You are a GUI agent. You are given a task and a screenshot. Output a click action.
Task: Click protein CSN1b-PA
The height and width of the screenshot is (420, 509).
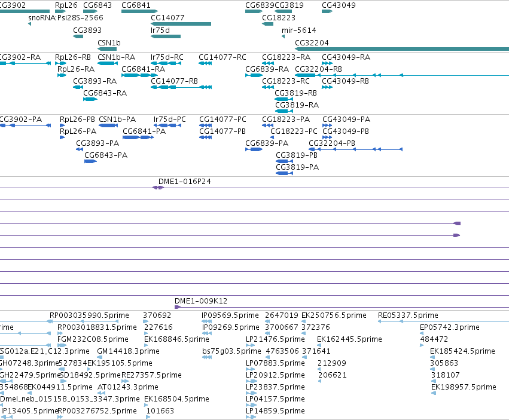point(117,119)
